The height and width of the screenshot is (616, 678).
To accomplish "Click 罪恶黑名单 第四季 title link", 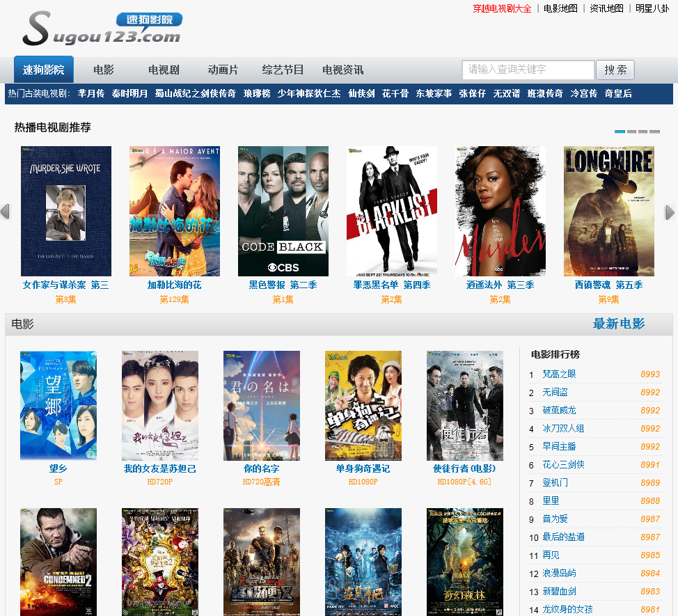I will pos(392,285).
